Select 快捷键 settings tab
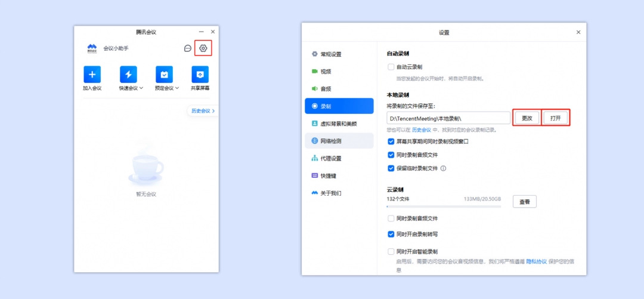Image resolution: width=644 pixels, height=299 pixels. 339,175
